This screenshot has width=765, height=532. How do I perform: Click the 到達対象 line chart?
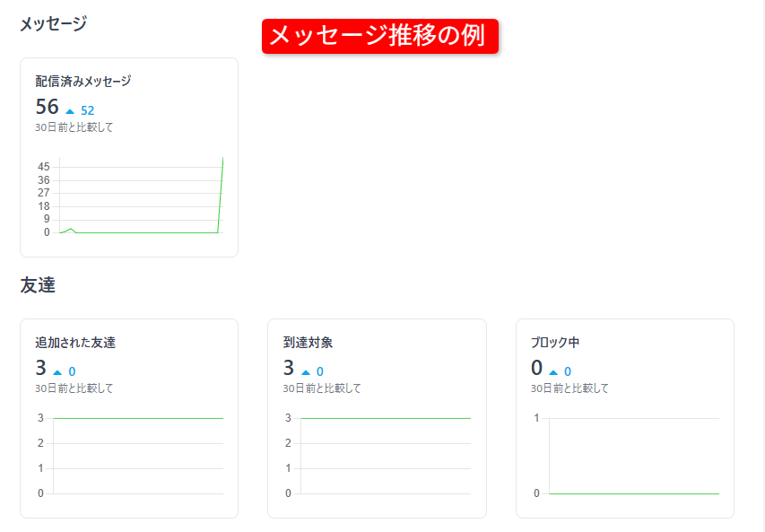pyautogui.click(x=385, y=455)
